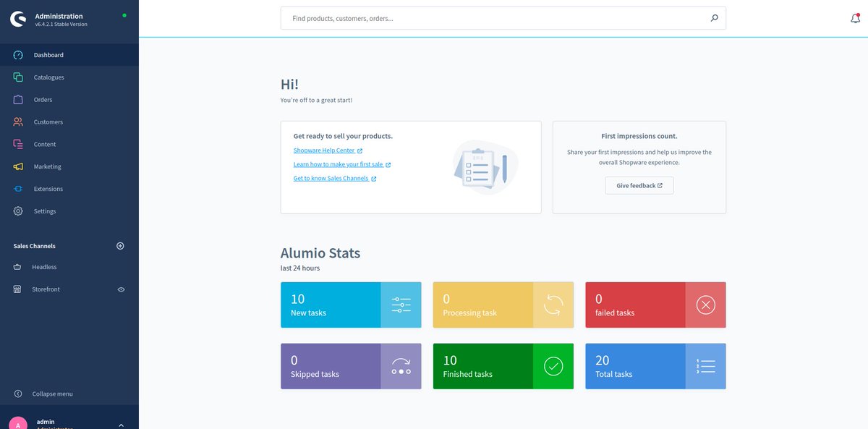Click the 'last 24 hours' text

[300, 268]
